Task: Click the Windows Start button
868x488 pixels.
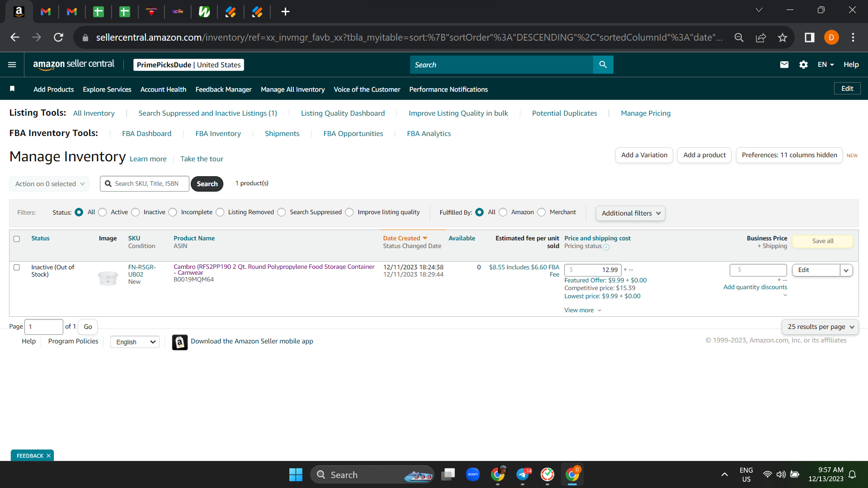Action: [296, 475]
